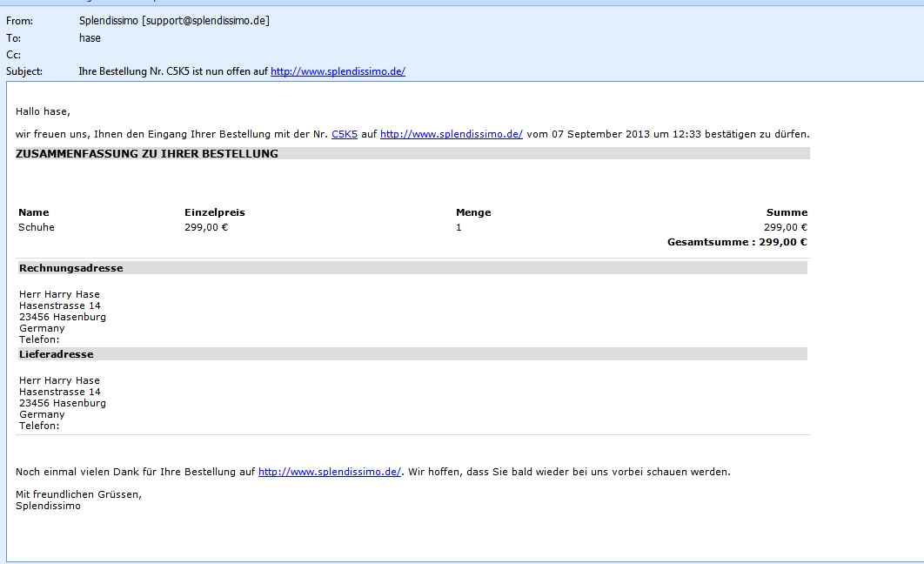Click the 'To:' header label
This screenshot has height=564, width=924.
[14, 38]
